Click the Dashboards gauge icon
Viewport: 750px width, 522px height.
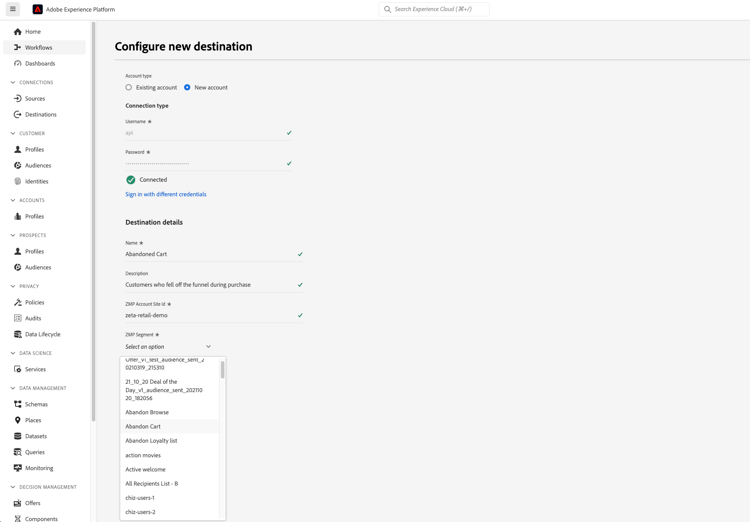[18, 63]
